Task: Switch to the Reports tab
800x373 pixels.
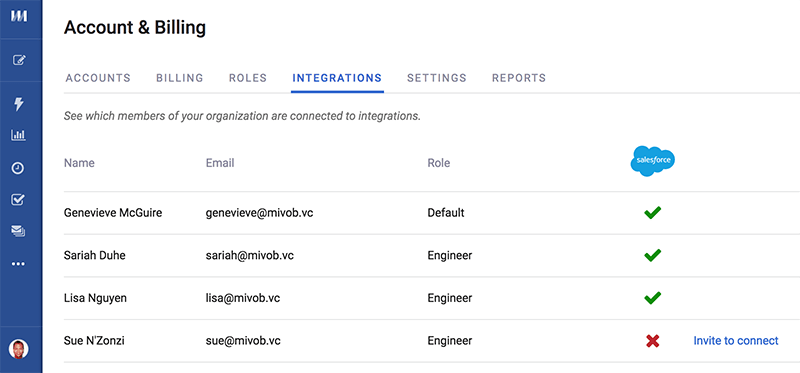Action: (519, 78)
